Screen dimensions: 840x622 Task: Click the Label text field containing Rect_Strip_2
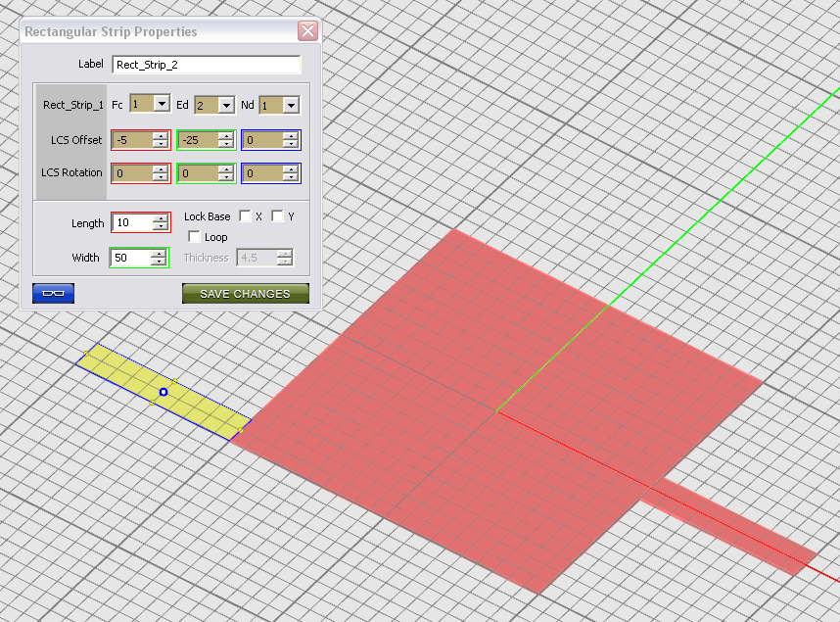tap(206, 65)
